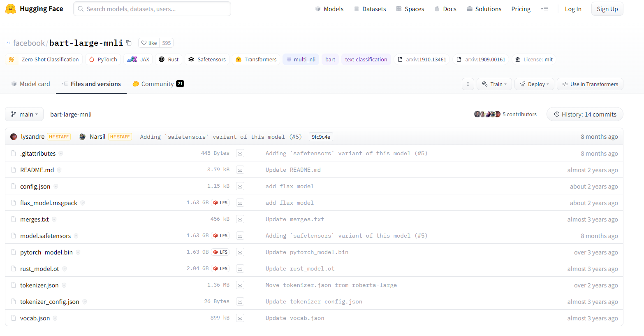Open arxiv:1909.00161 paper tag
The image size is (644, 336).
coord(481,59)
